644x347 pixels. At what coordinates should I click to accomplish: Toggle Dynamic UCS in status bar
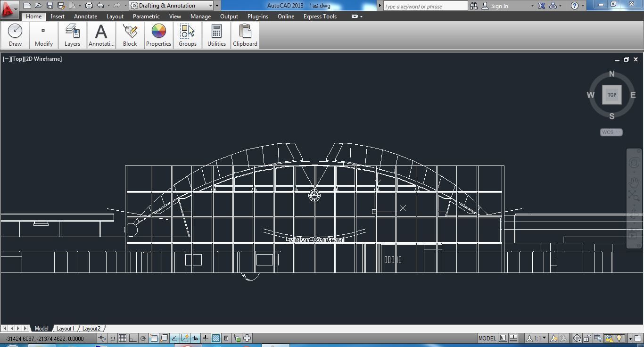tap(185, 338)
